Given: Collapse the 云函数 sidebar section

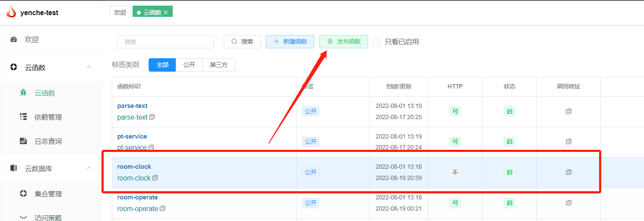Looking at the screenshot, I should [x=89, y=67].
